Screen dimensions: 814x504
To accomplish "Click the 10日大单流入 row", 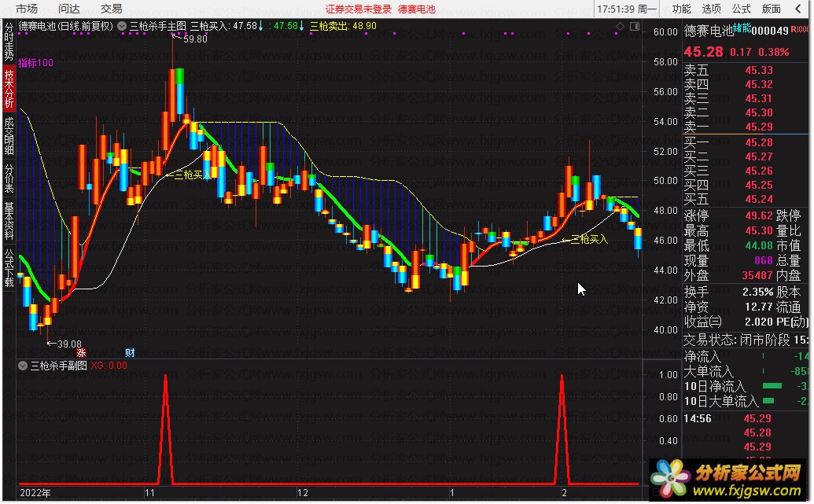I will coord(746,401).
